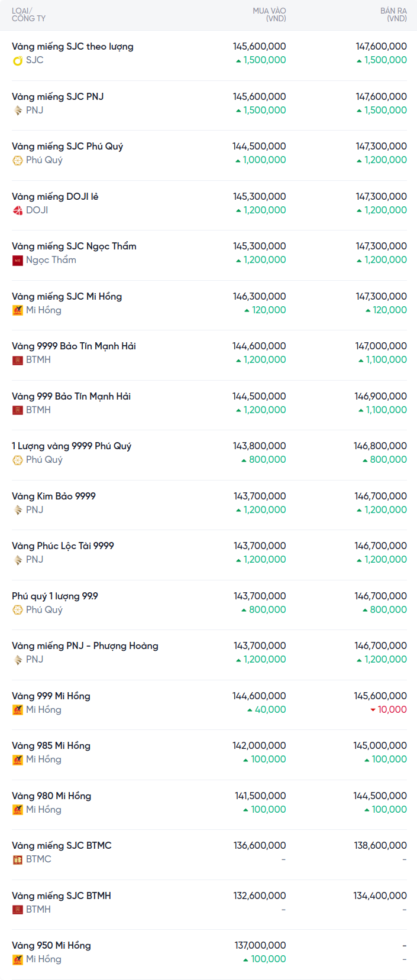Viewport: 417px width, 980px height.
Task: Open Vàng miếng PNJ - Phượng Hoàng entry
Action: click(x=85, y=646)
